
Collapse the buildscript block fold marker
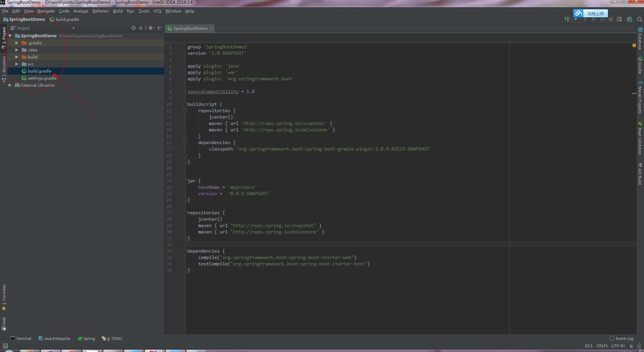pos(185,104)
